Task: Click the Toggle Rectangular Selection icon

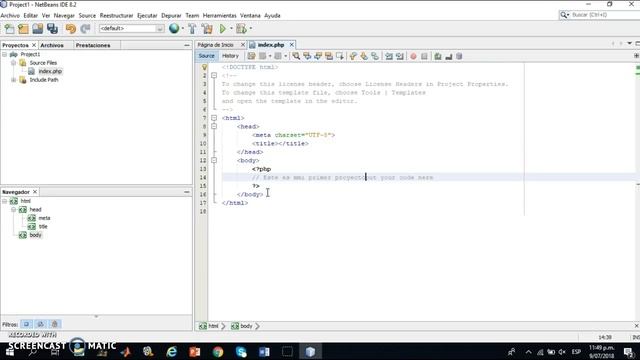Action: 340,56
